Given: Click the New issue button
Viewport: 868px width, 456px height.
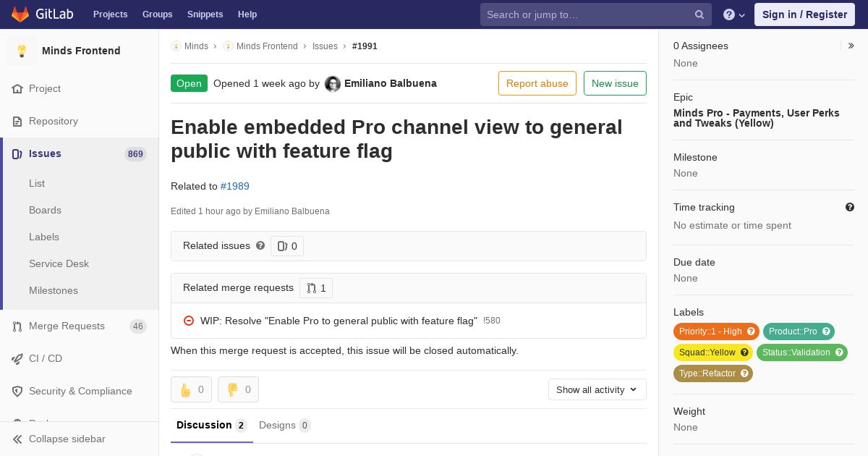Looking at the screenshot, I should click(615, 83).
